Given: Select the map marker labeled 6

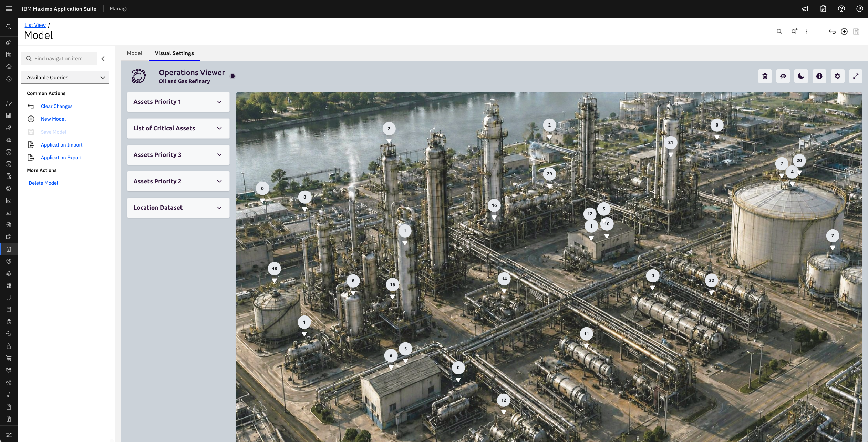Looking at the screenshot, I should pos(391,356).
